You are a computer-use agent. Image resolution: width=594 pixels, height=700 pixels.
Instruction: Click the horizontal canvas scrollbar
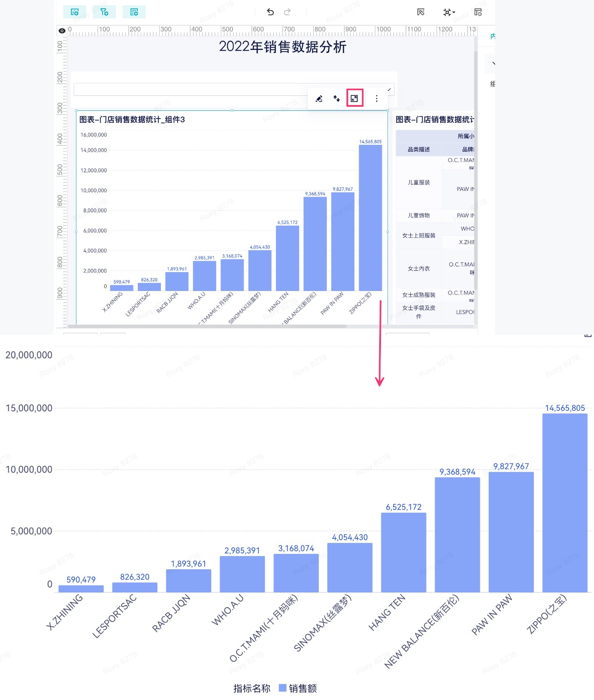pyautogui.click(x=207, y=326)
